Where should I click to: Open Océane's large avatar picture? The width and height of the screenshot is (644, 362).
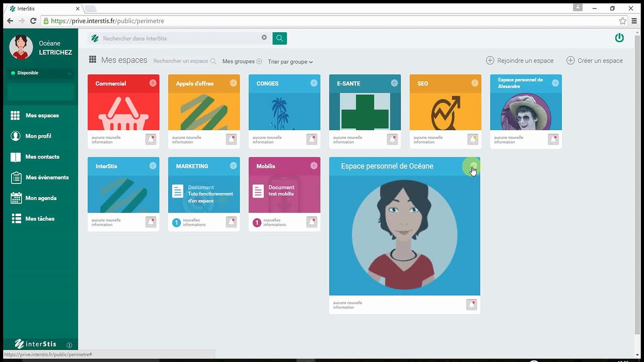405,235
